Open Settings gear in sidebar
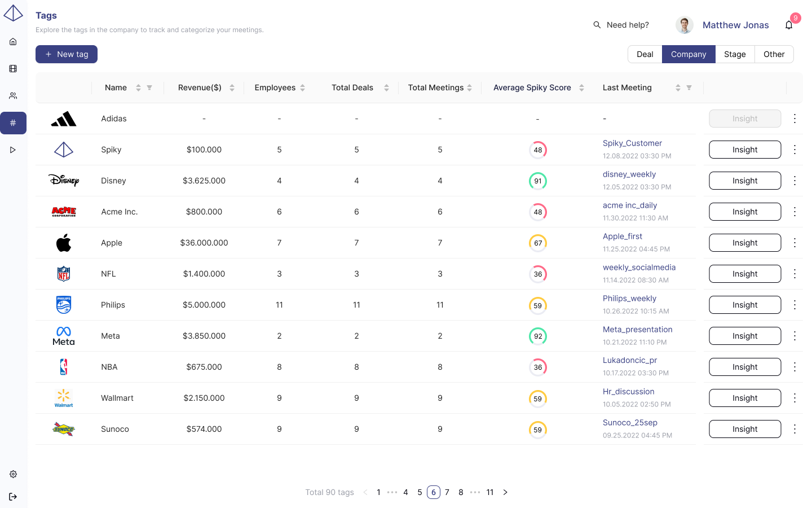812x508 pixels. (13, 474)
